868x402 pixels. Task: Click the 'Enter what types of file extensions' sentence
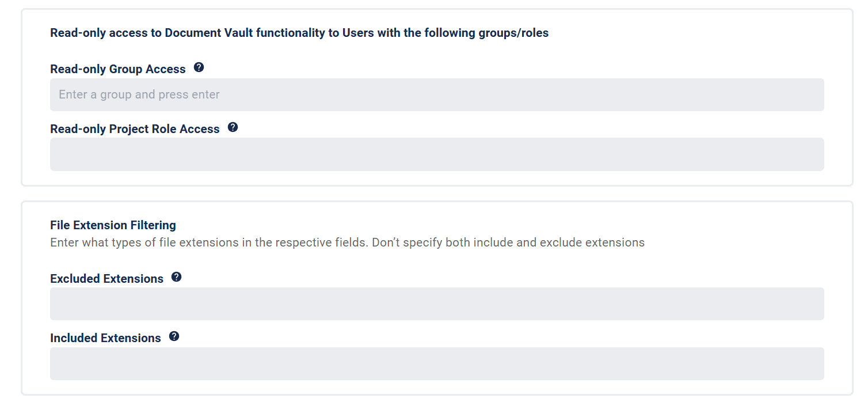(x=209, y=242)
